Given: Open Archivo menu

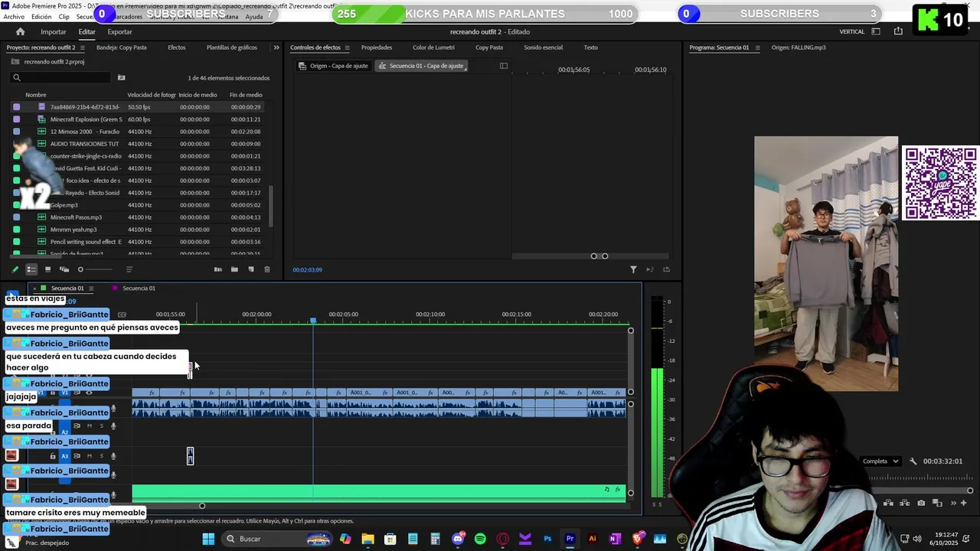Looking at the screenshot, I should [x=14, y=16].
